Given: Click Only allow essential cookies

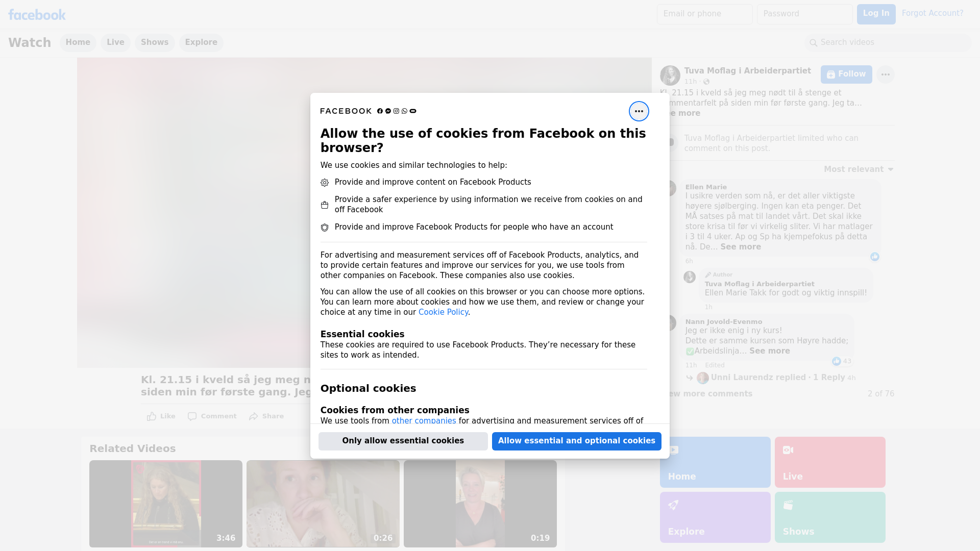Looking at the screenshot, I should [x=403, y=441].
